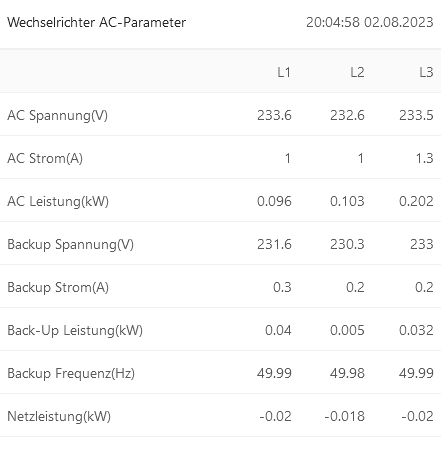
Task: Select the AC Leistung(kW) row label
Action: (58, 201)
